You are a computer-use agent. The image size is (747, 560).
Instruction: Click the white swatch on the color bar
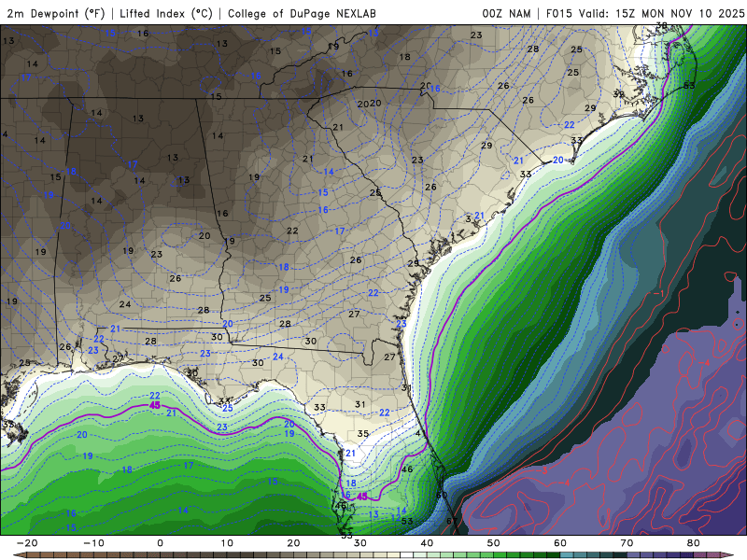[x=406, y=555]
